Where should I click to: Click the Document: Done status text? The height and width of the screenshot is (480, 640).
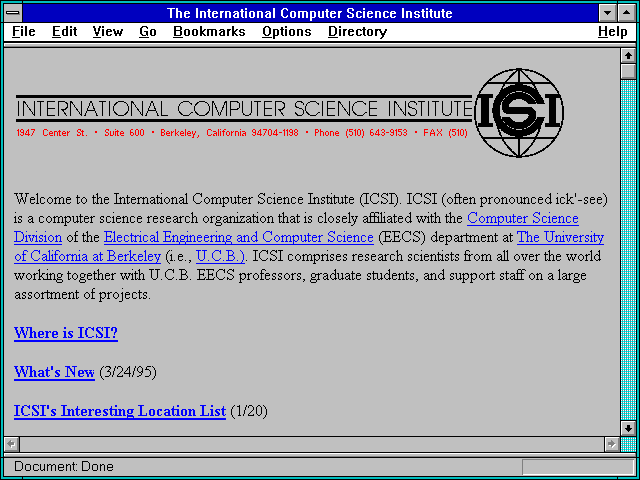click(x=64, y=466)
